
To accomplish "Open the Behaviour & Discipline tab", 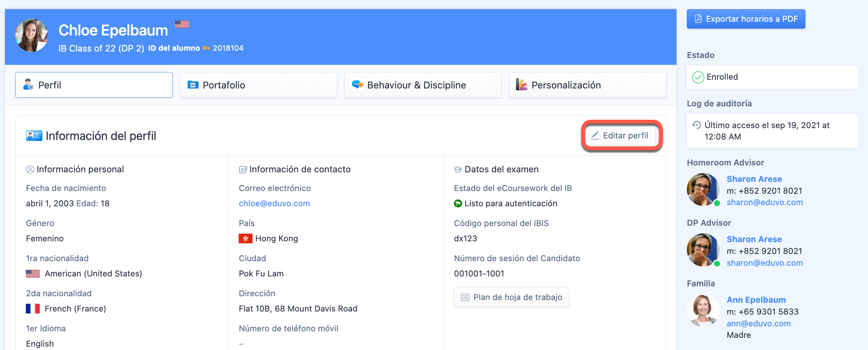I will click(x=423, y=85).
